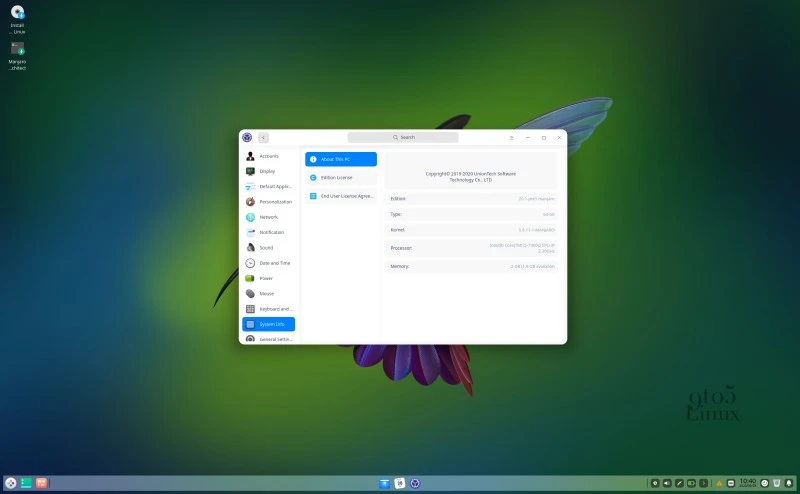
Task: Click the Kernel row in About This PC
Action: (x=471, y=230)
